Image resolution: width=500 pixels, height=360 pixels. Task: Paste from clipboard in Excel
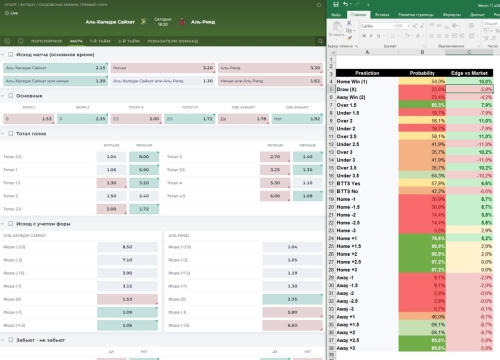coord(337,29)
